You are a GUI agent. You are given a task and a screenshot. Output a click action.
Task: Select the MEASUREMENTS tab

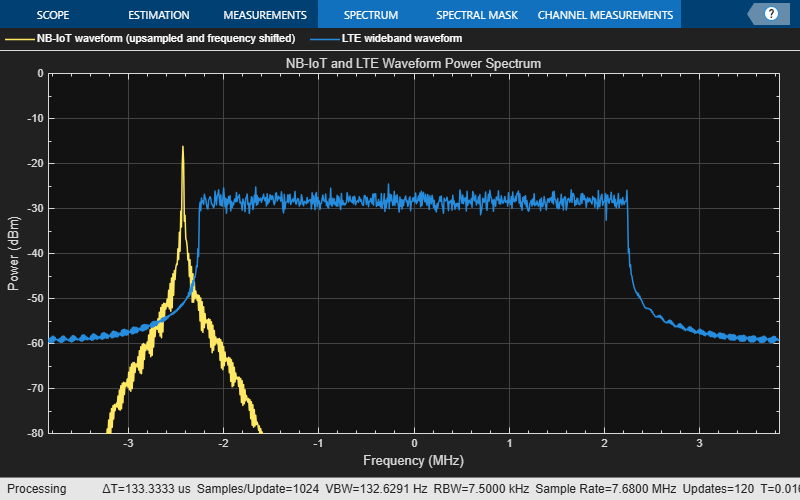(x=265, y=15)
